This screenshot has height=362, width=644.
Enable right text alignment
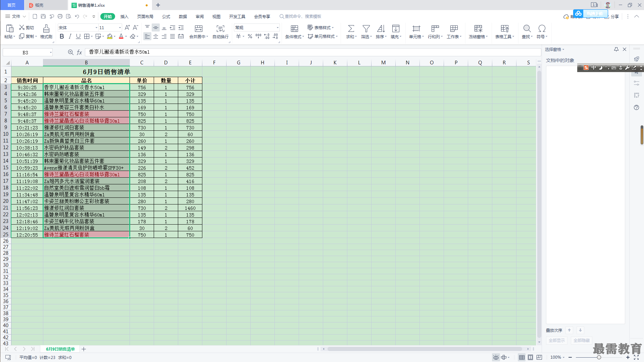click(x=164, y=36)
